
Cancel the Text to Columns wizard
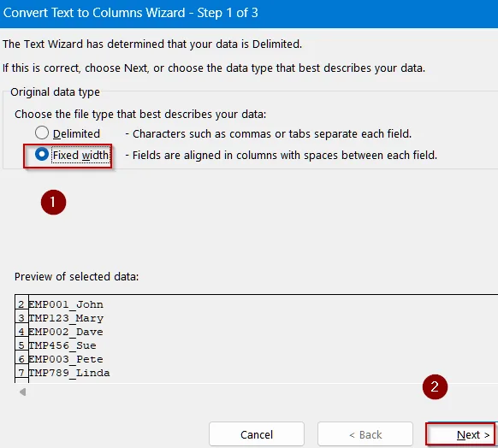click(257, 434)
